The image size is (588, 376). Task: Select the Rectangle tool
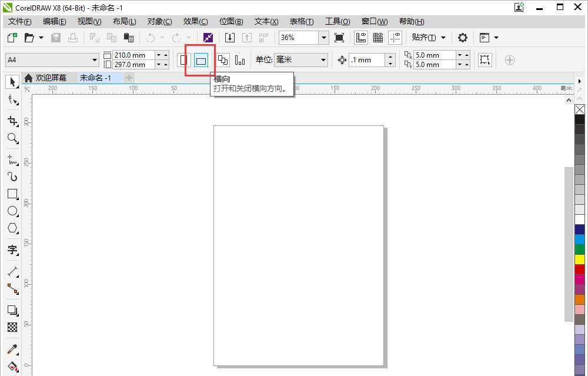tap(12, 194)
